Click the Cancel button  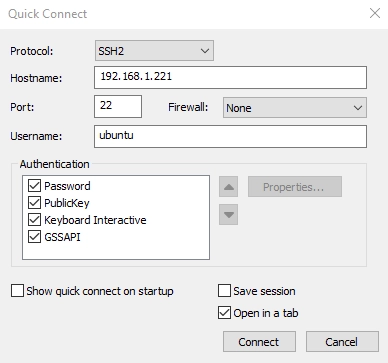pos(342,342)
